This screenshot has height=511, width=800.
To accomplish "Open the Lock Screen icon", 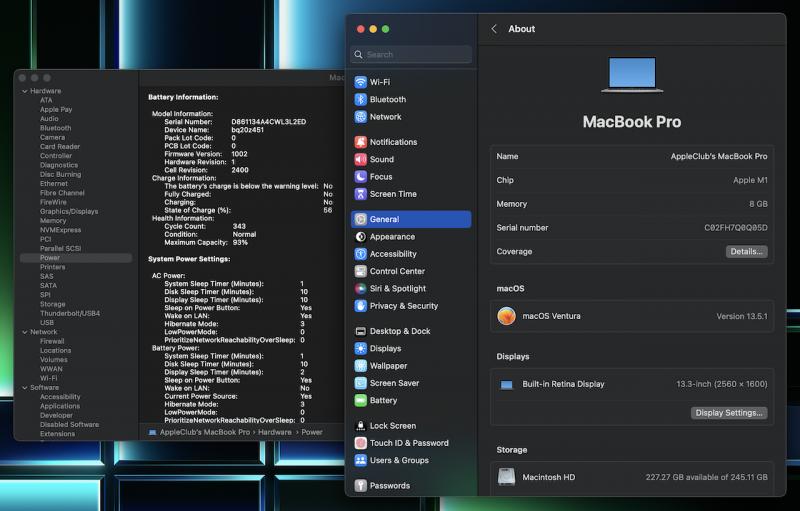I will coord(361,426).
